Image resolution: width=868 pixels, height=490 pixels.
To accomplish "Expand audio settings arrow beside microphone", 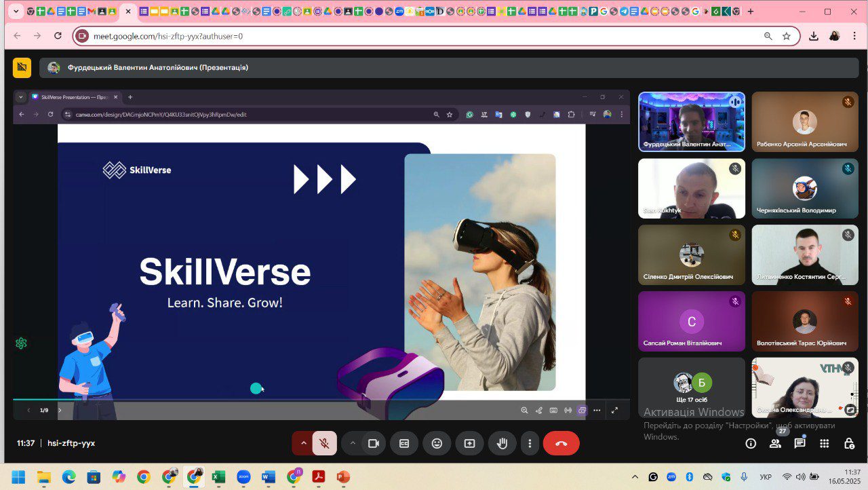I will 303,443.
